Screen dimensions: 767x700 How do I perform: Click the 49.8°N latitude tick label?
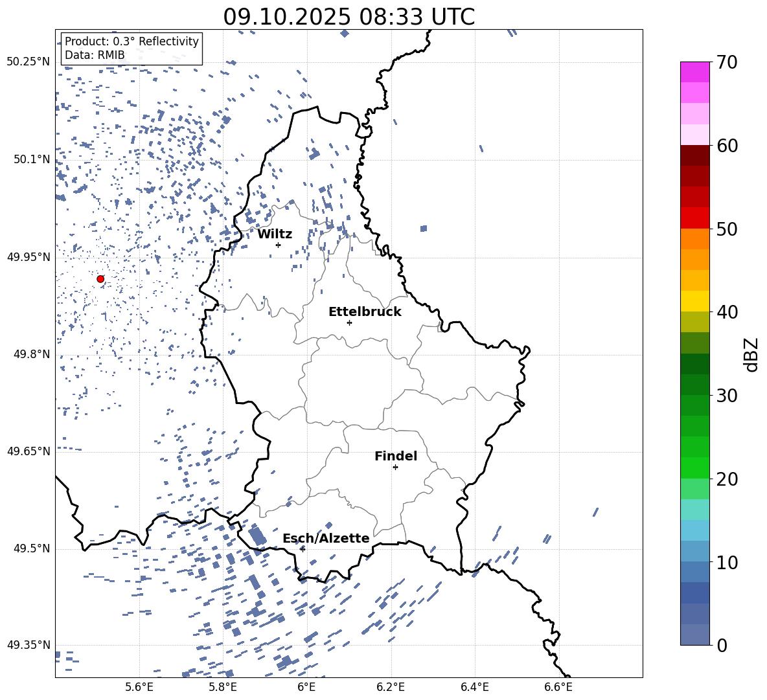pyautogui.click(x=32, y=354)
